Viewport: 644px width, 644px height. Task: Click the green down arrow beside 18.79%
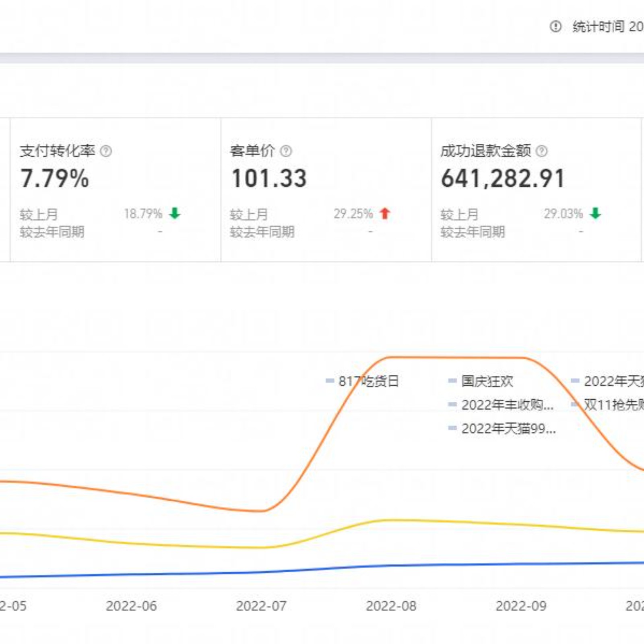coord(175,213)
